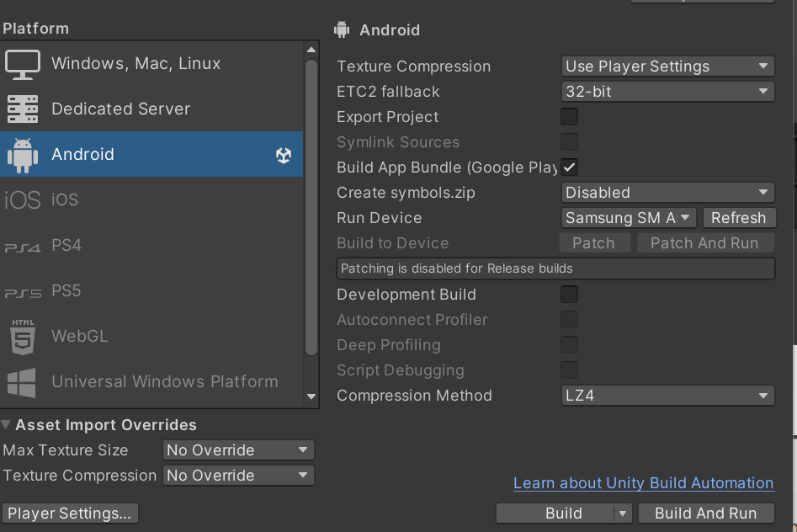Select the iOS platform row
The image size is (797, 532).
click(151, 199)
